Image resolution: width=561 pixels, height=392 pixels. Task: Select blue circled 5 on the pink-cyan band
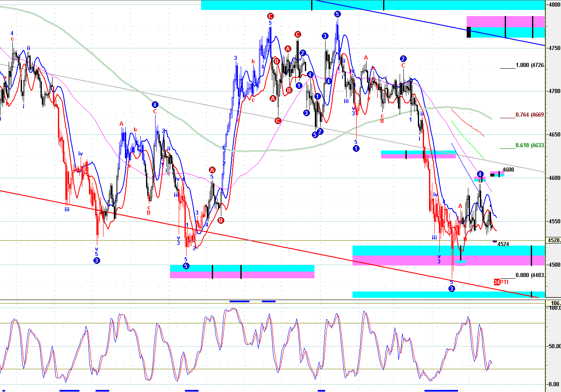click(186, 266)
